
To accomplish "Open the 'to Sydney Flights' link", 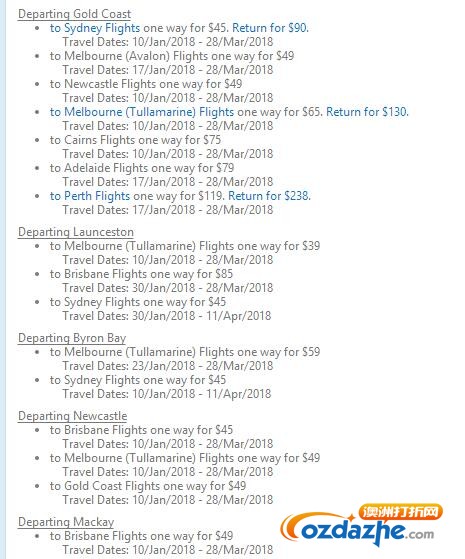I will (95, 28).
